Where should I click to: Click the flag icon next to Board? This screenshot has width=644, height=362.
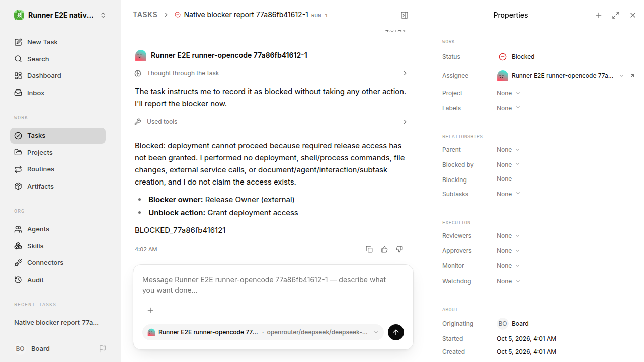pos(103,349)
